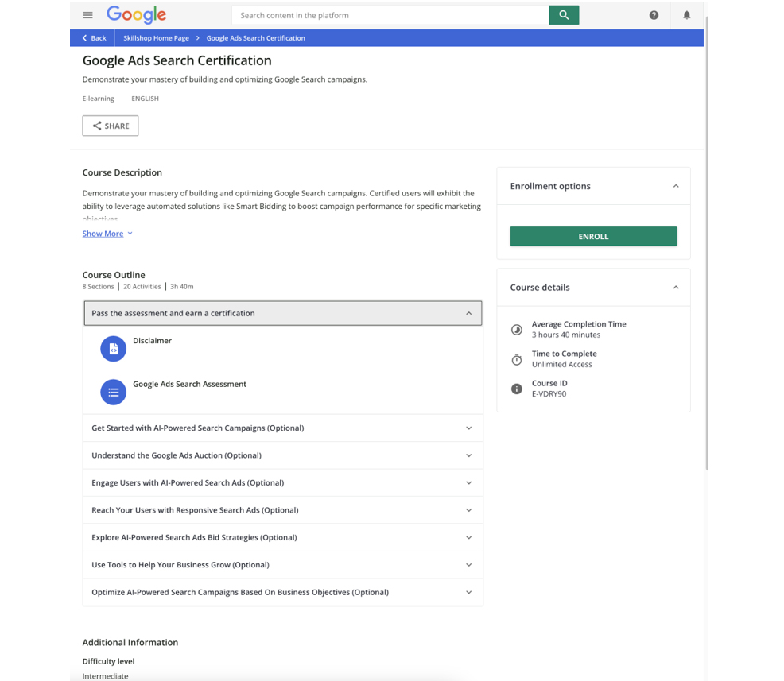Click the page scrollbar on the right
Viewport: 784px width, 681px height.
pos(707,242)
